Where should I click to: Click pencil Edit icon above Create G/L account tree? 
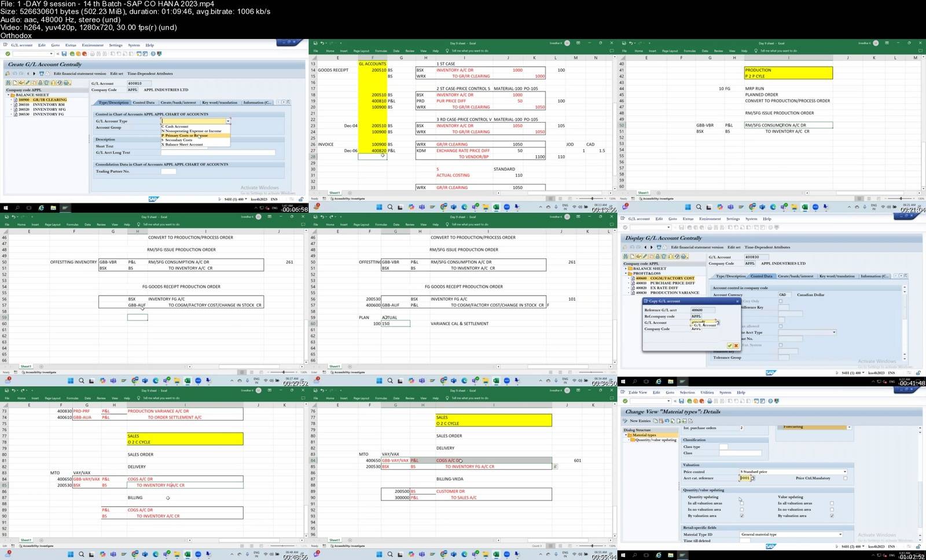tap(28, 83)
